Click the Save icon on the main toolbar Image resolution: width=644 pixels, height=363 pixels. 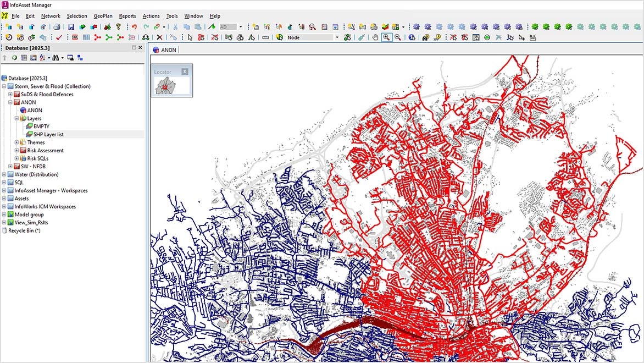point(71,26)
